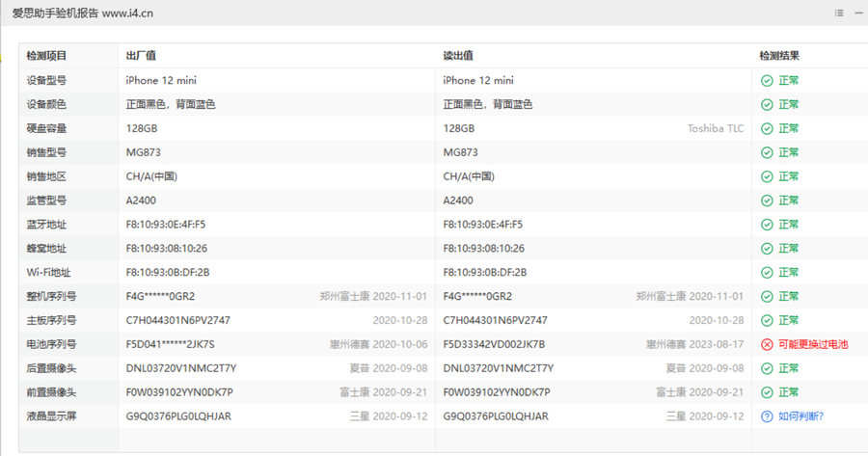Click green check icon in 设备型号 row
This screenshot has width=868, height=456.
click(x=767, y=81)
